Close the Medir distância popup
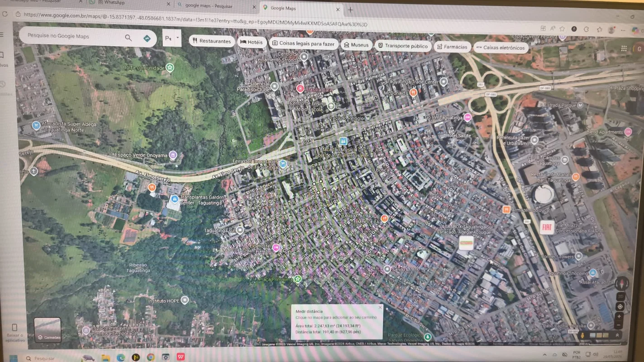 (380, 308)
